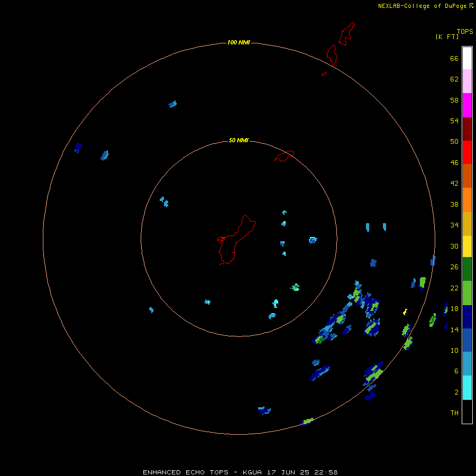Screen dimensions: 476x476
Task: Click the light green 26 kft legend swatch
Action: pyautogui.click(x=467, y=293)
